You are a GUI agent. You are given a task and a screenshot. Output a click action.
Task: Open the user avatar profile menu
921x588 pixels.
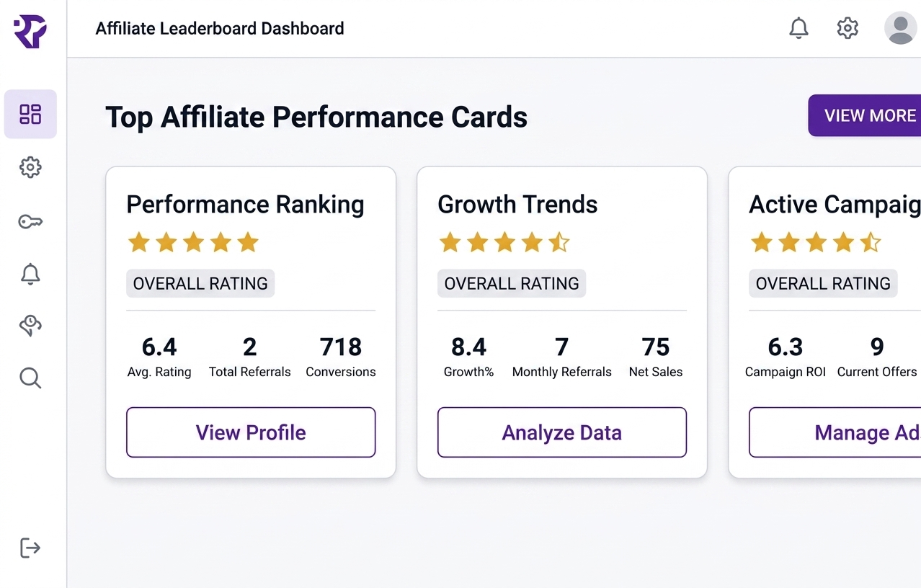(900, 28)
